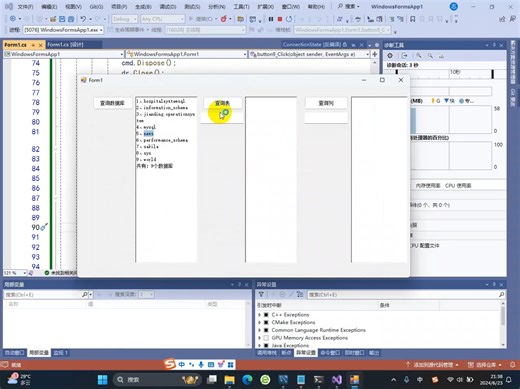Viewport: 520px width, 389px height.
Task: Open the Debug configuration dropdown
Action: 124,19
